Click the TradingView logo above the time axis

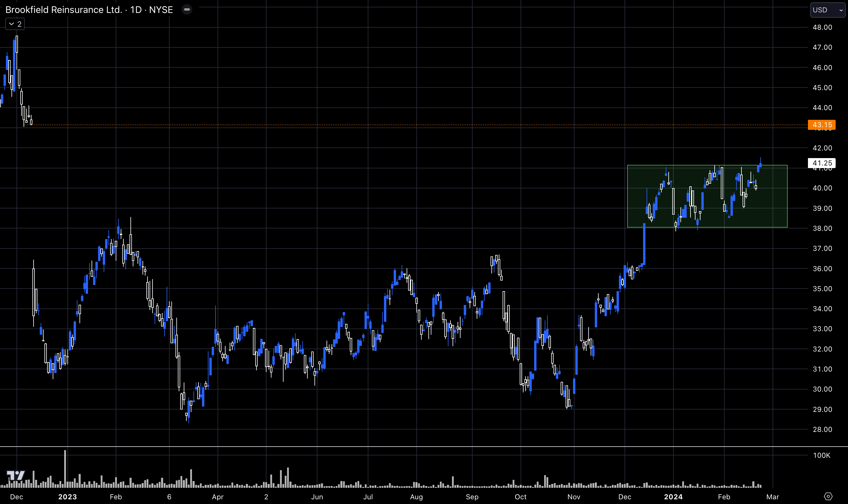click(x=16, y=475)
